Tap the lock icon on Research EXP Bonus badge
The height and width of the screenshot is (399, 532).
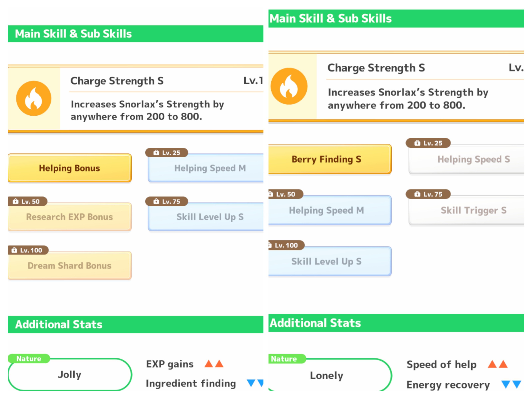click(x=16, y=201)
